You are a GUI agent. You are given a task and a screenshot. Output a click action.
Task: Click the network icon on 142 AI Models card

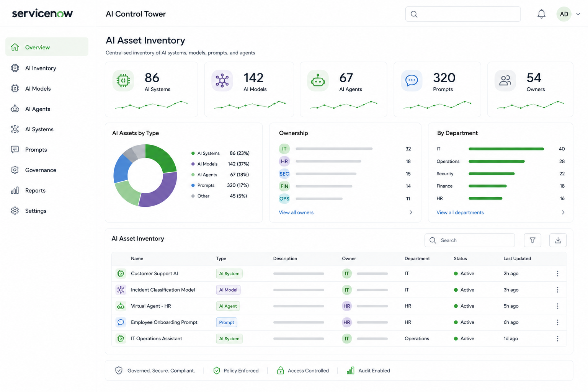tap(222, 80)
